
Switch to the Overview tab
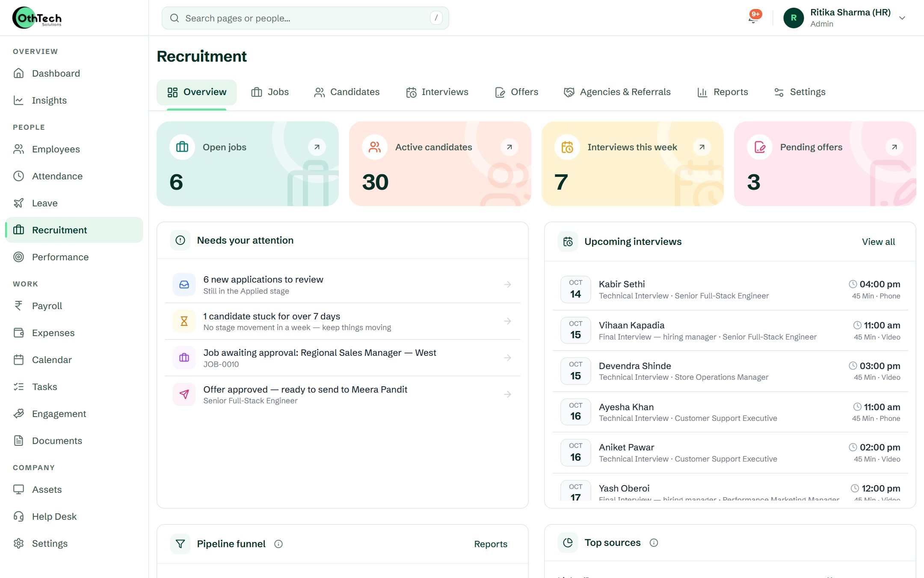[x=196, y=92]
